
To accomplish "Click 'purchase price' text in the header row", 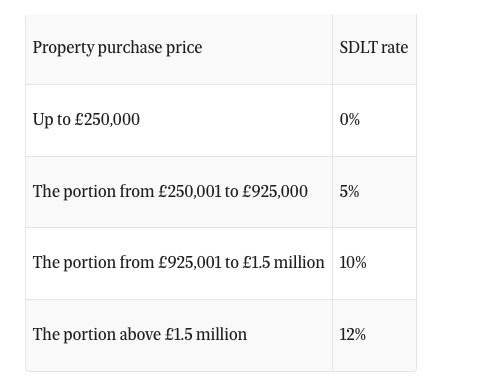I will click(x=150, y=48).
